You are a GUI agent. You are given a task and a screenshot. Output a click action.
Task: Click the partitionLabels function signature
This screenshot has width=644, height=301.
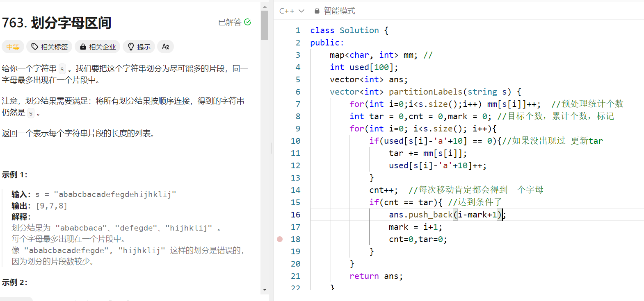coord(425,92)
